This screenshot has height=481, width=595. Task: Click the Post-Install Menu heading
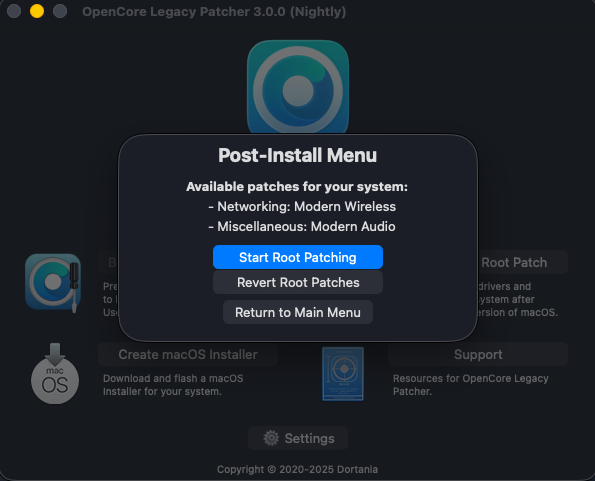coord(298,155)
